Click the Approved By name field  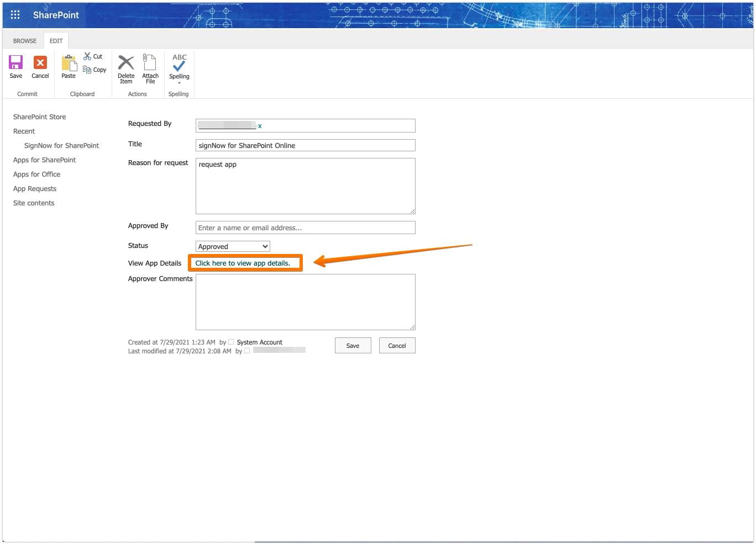305,227
